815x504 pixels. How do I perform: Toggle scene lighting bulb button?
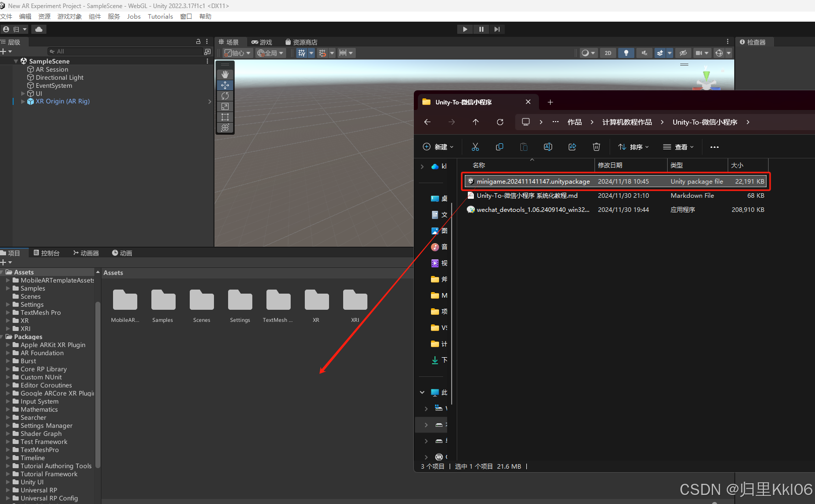pos(626,53)
